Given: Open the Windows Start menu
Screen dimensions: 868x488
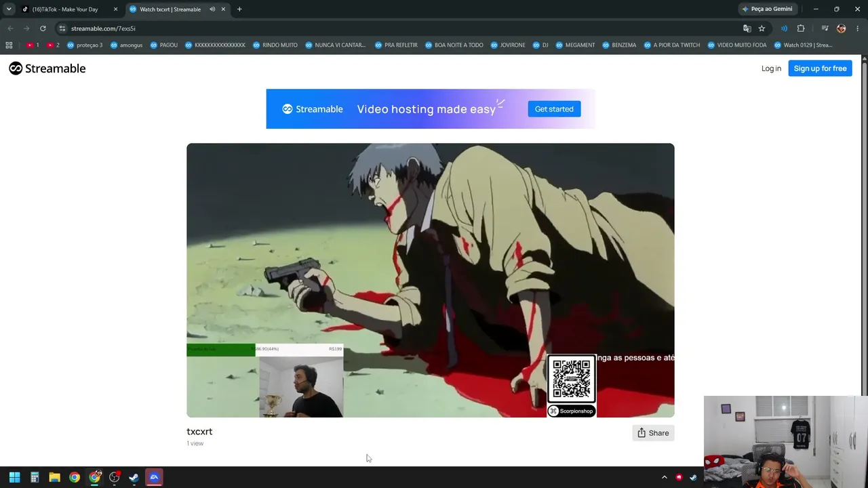Looking at the screenshot, I should tap(14, 477).
